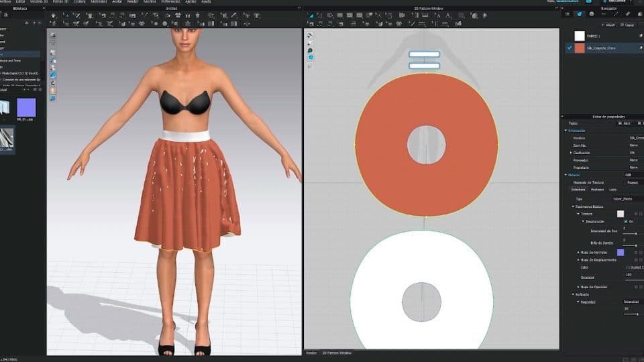Select the blue Select/Move cross tool

tap(66, 15)
